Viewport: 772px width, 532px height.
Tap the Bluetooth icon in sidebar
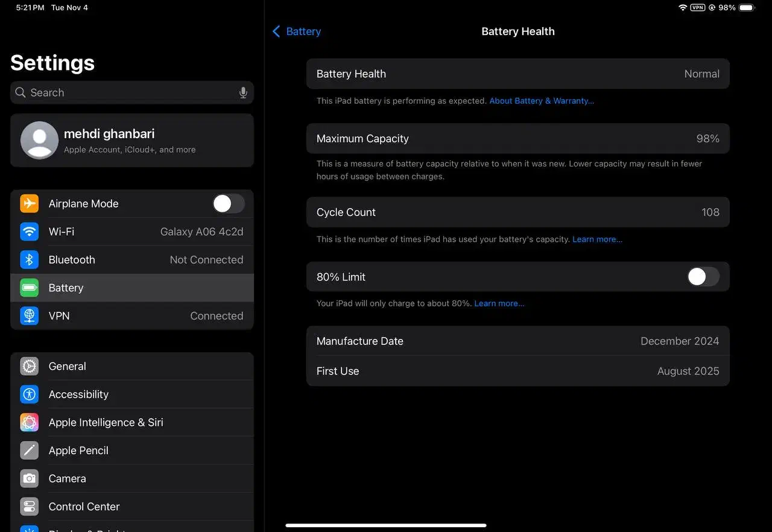coord(29,260)
